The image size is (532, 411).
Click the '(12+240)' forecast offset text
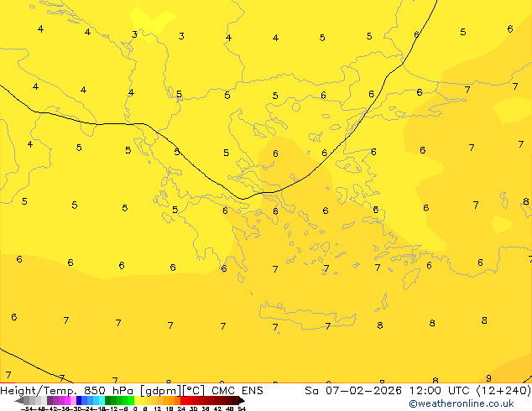503,391
